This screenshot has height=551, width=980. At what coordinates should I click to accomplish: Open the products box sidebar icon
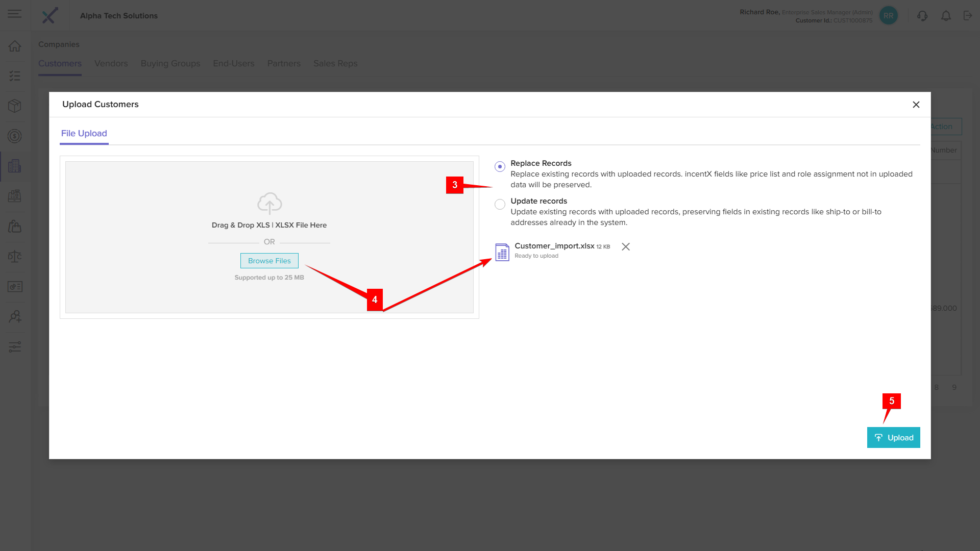(15, 106)
